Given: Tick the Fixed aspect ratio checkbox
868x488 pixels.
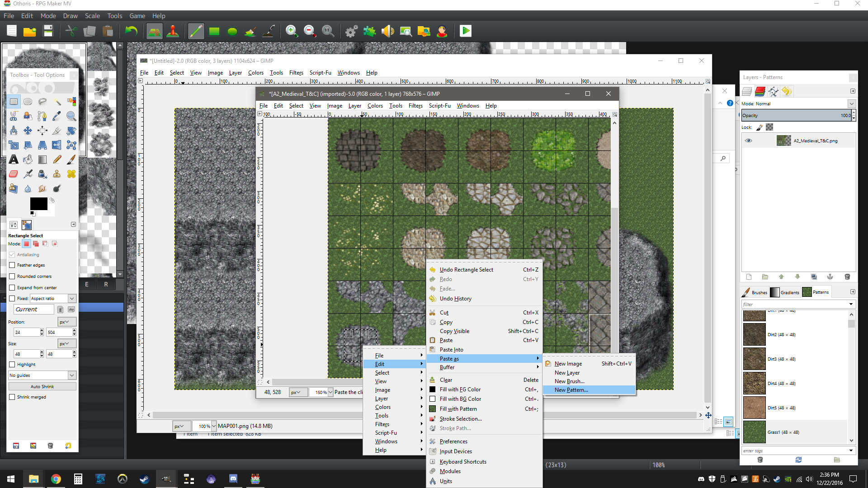Looking at the screenshot, I should coord(12,299).
